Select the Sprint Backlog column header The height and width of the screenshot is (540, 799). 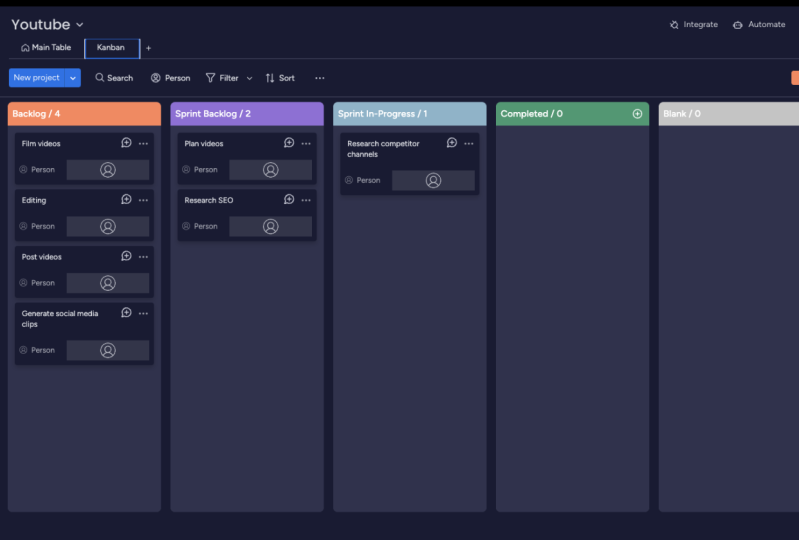click(x=247, y=114)
